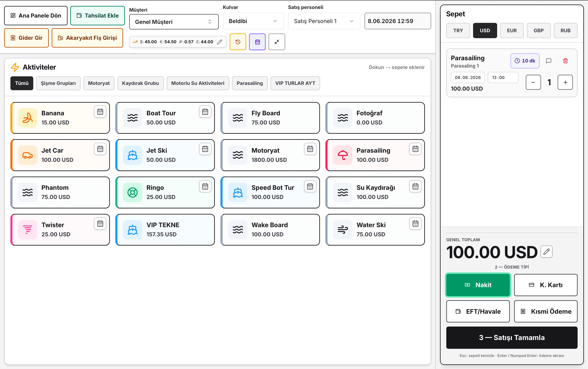Screen dimensions: 588x369
Task: Filter by Motoryat category tab
Action: tap(99, 83)
